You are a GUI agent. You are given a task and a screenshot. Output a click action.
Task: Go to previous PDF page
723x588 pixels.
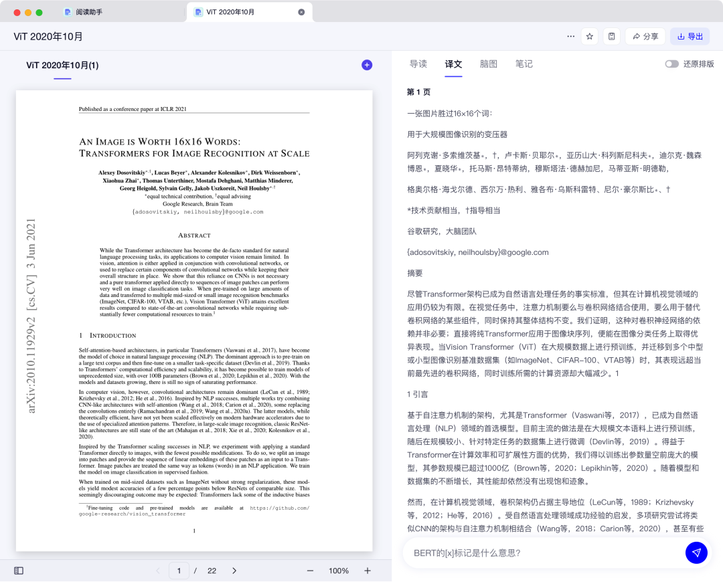coord(158,571)
